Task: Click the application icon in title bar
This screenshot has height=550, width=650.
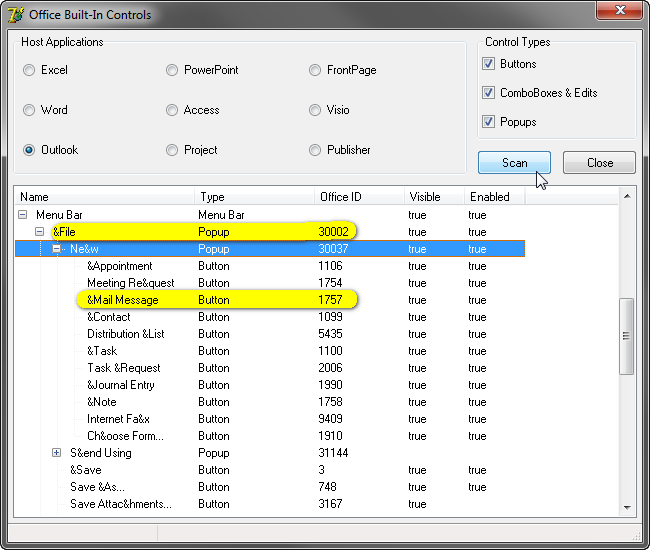Action: tap(16, 15)
